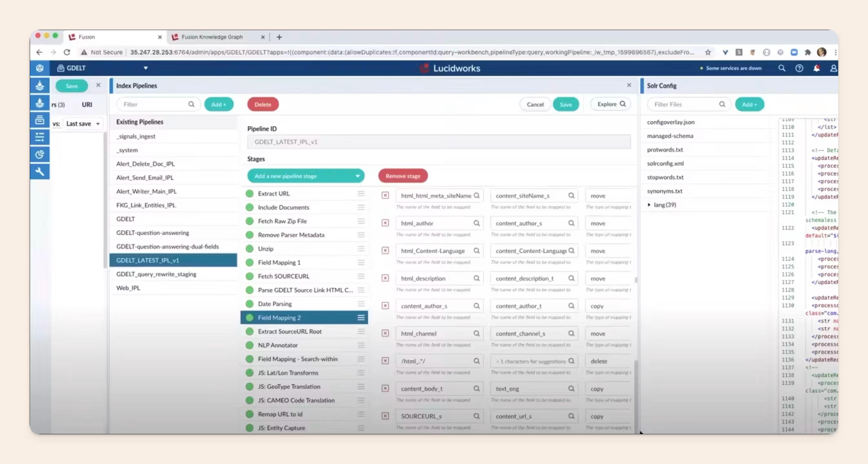The height and width of the screenshot is (464, 868).
Task: Open mapping type dropdown for content_author_s copy row
Action: (608, 306)
